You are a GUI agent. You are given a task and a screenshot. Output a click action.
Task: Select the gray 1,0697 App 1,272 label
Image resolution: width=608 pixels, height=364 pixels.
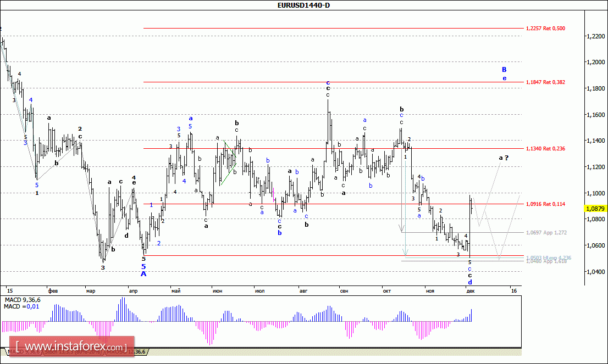coord(546,233)
